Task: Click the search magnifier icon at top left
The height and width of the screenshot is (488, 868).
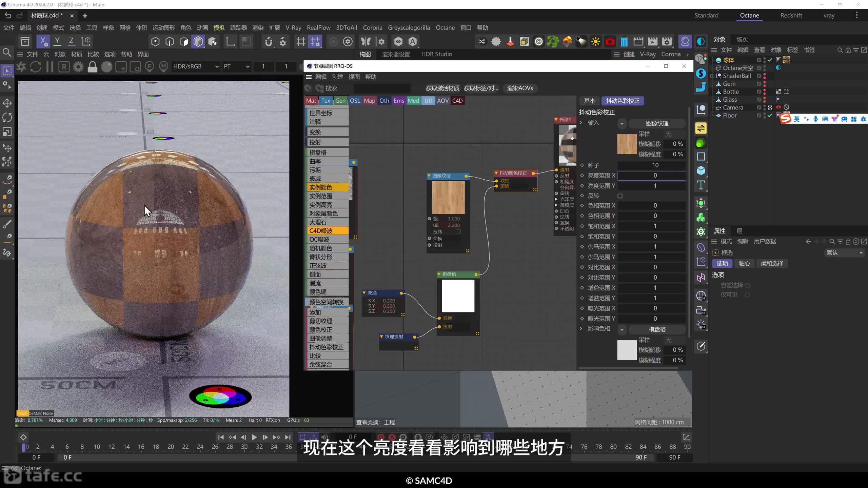Action: (7, 52)
